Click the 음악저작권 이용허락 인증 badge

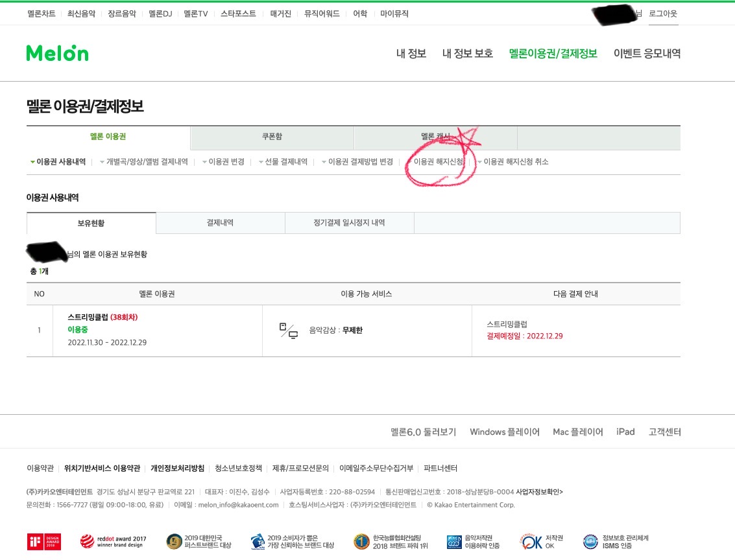tap(474, 542)
